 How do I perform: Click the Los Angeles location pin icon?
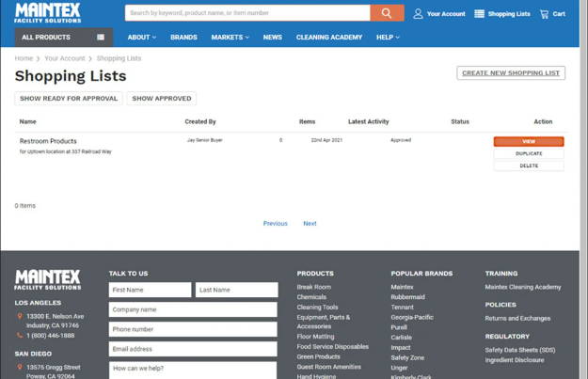pos(20,316)
